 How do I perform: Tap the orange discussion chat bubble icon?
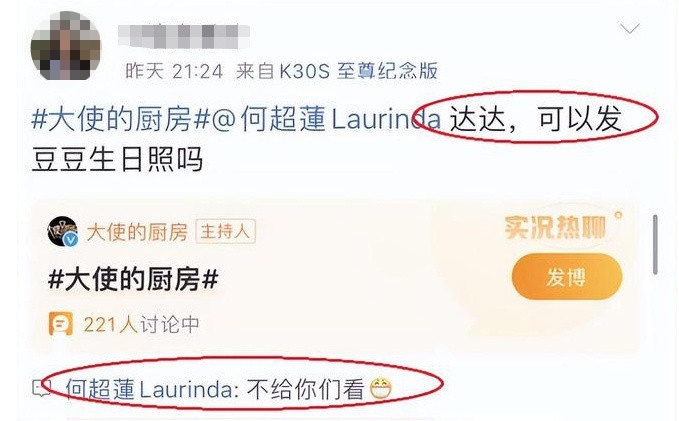(61, 324)
